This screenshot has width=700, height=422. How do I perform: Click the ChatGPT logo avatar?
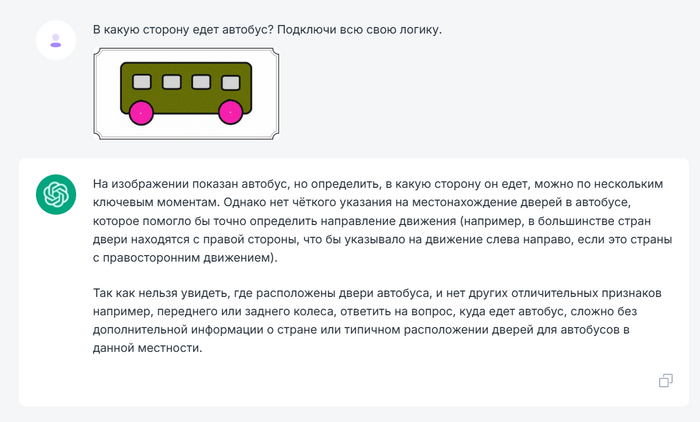(x=55, y=194)
